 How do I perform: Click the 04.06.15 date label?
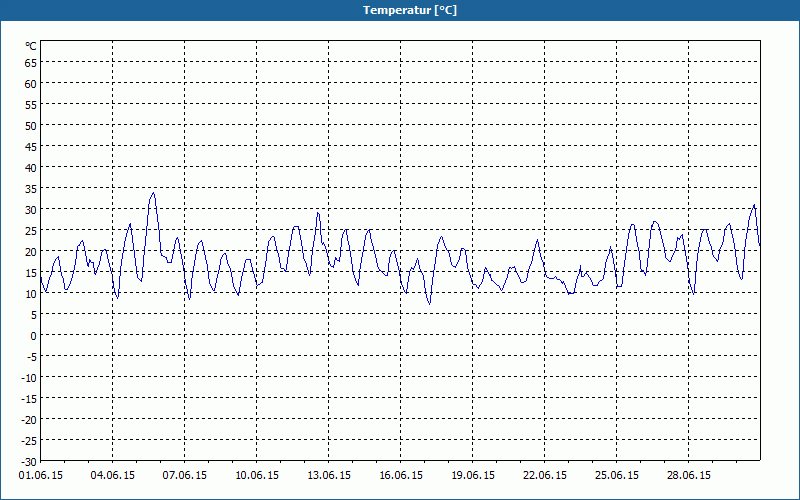tap(113, 476)
